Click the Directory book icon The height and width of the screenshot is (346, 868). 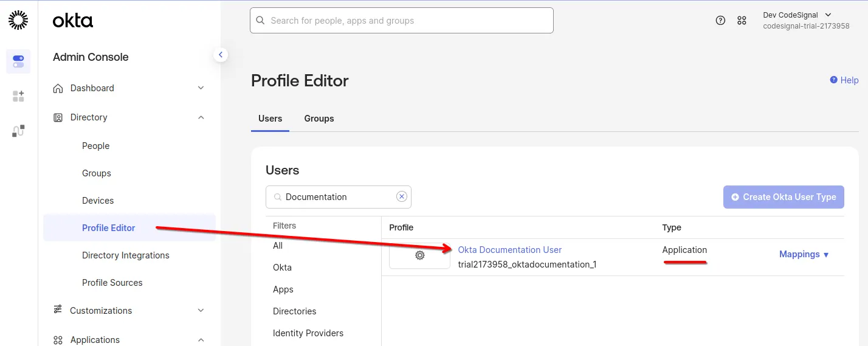(58, 117)
